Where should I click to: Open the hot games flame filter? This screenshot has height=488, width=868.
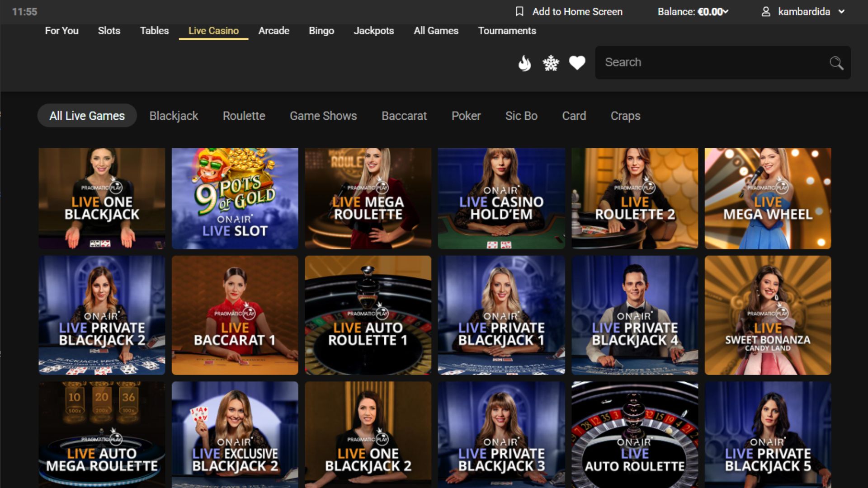[524, 63]
